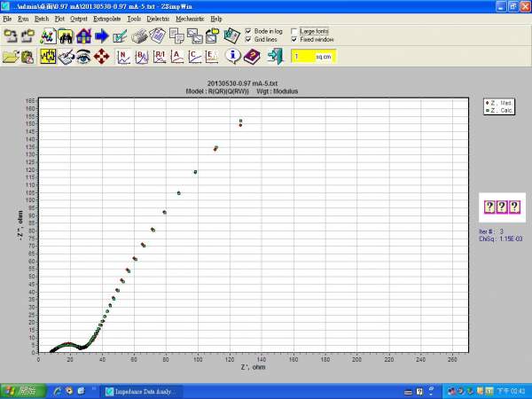Screen dimensions: 532x399
Task: Click the exit door icon
Action: (274, 57)
